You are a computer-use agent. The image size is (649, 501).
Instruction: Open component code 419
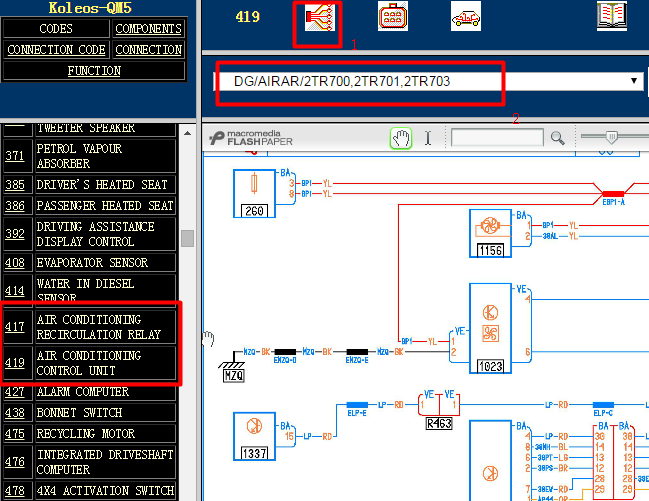15,363
